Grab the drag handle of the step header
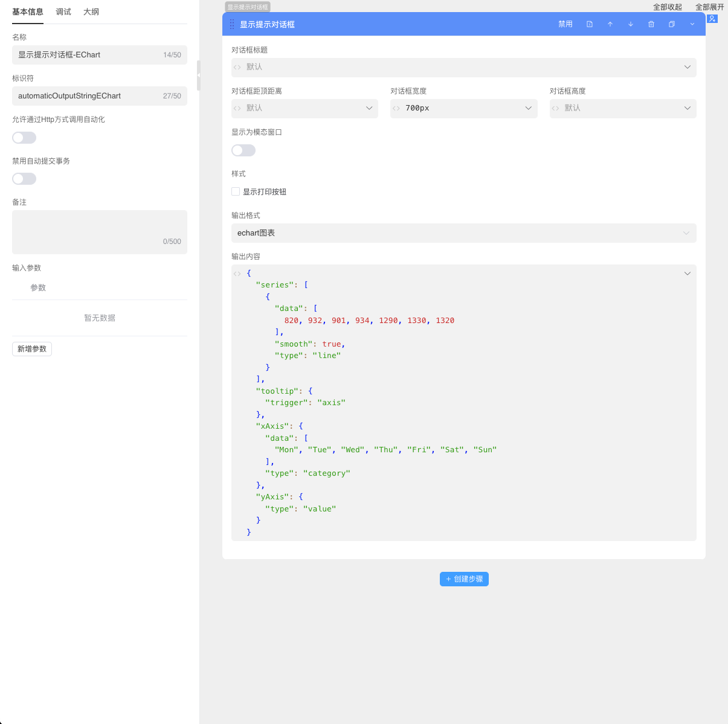Screen dimensions: 728x724 point(232,24)
